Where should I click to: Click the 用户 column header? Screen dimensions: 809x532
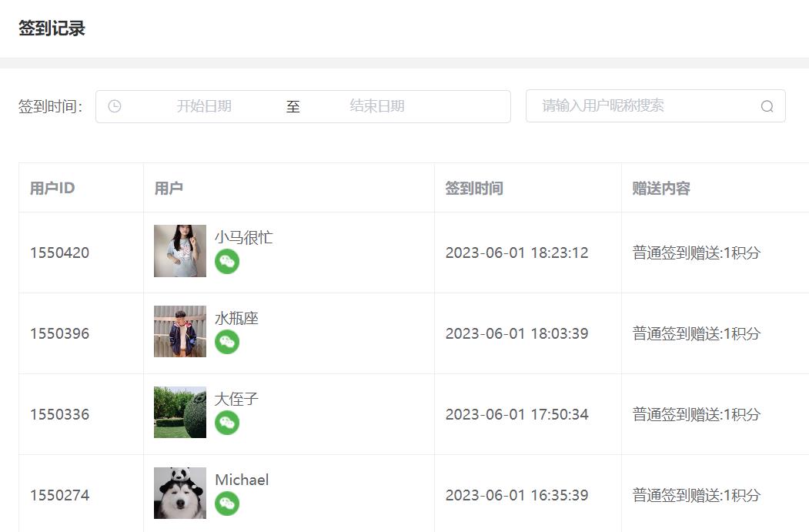pyautogui.click(x=169, y=188)
